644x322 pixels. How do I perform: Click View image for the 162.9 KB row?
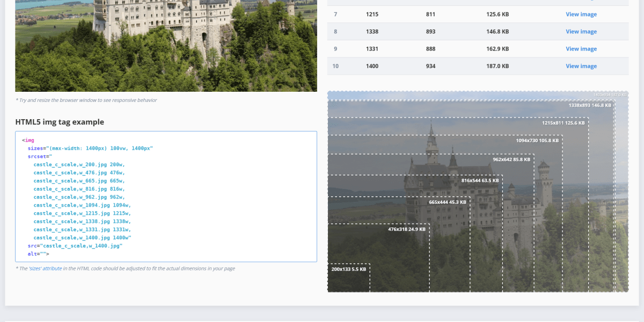click(x=581, y=49)
